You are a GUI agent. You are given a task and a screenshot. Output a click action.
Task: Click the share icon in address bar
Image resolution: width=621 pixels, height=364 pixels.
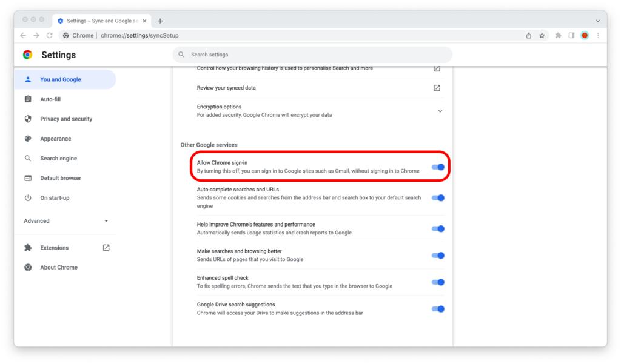click(529, 36)
